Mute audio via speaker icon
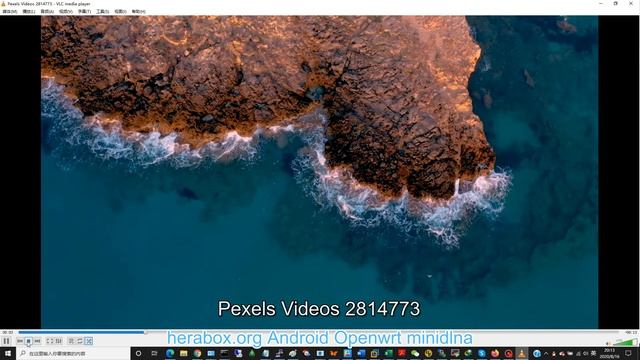Image resolution: width=640 pixels, height=360 pixels. [x=609, y=343]
